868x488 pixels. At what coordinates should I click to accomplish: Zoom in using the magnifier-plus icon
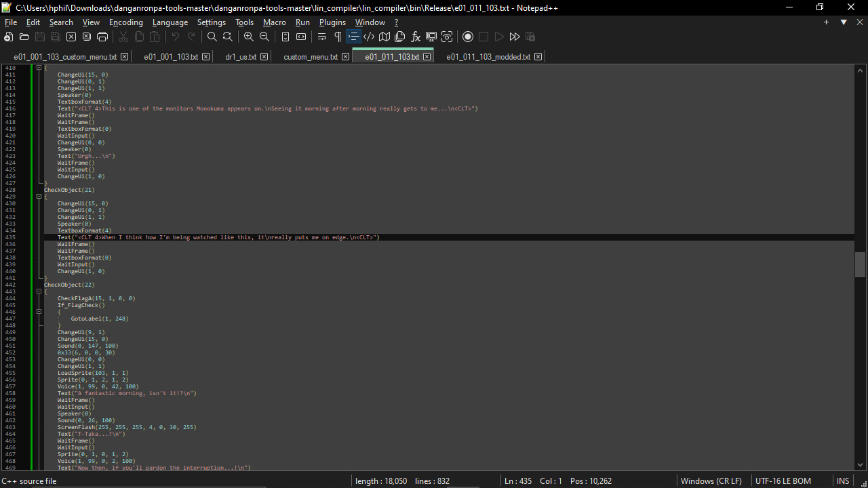(248, 37)
